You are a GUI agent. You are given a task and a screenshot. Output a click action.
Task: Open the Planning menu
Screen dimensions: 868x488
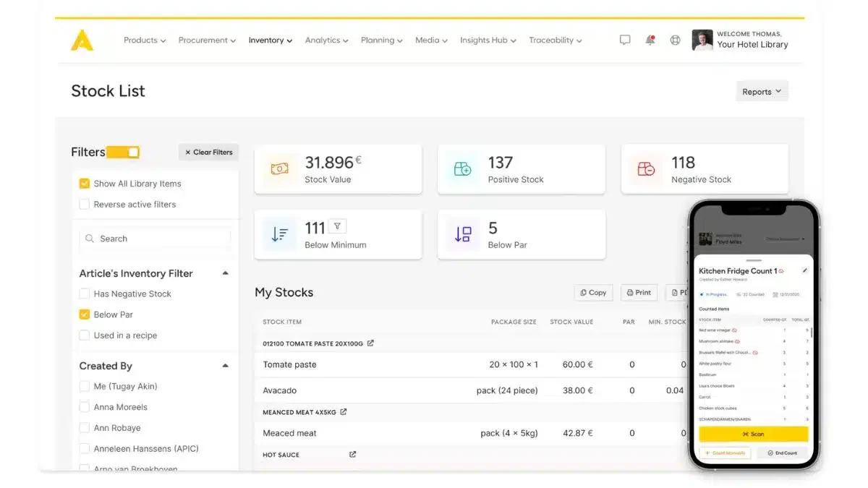coord(382,40)
